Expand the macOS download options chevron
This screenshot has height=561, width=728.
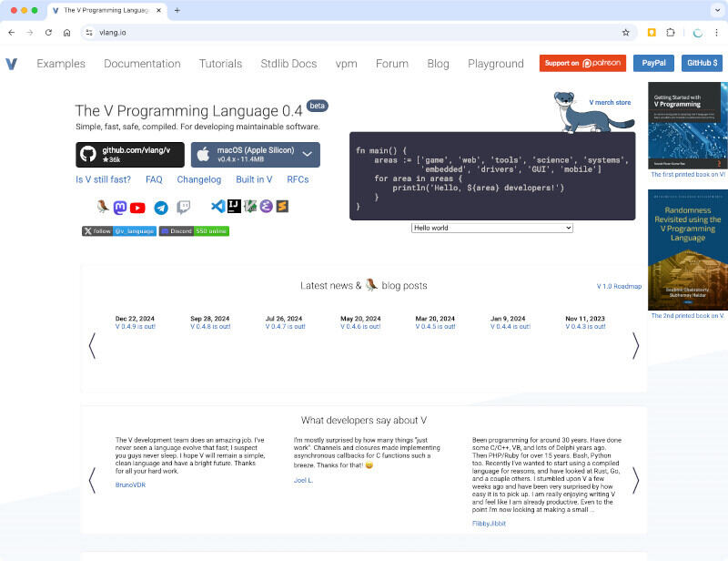click(x=308, y=154)
